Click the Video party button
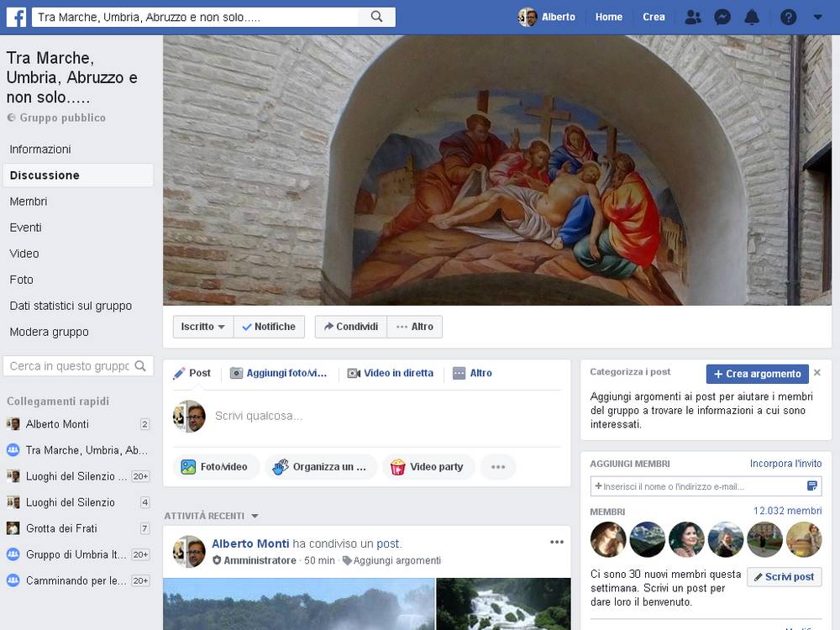 (428, 467)
